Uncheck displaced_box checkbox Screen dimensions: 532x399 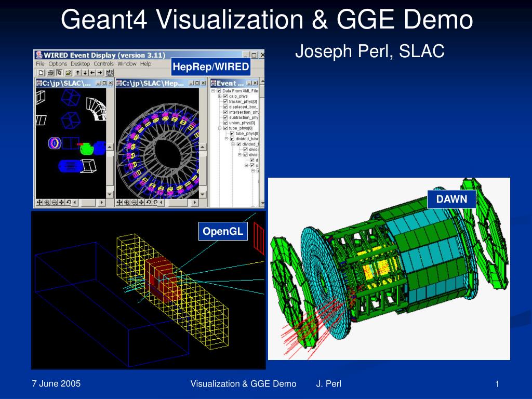point(225,107)
